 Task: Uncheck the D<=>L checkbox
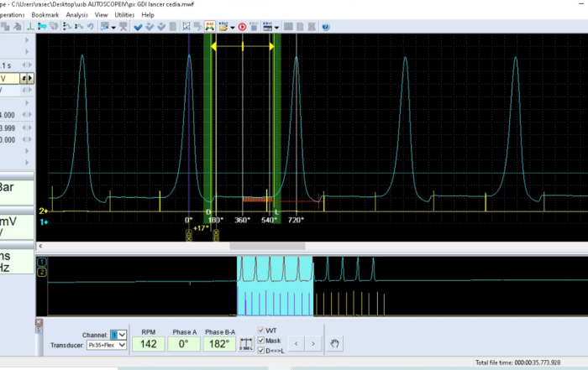[x=260, y=351]
